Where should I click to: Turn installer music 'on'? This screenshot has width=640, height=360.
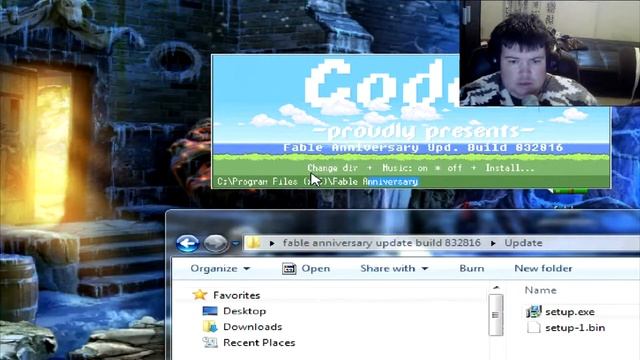422,168
